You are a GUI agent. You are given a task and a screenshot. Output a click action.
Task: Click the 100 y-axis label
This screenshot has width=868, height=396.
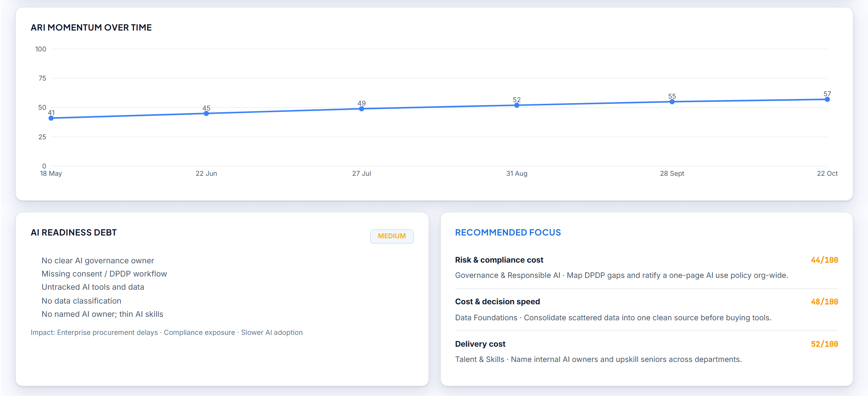coord(41,49)
